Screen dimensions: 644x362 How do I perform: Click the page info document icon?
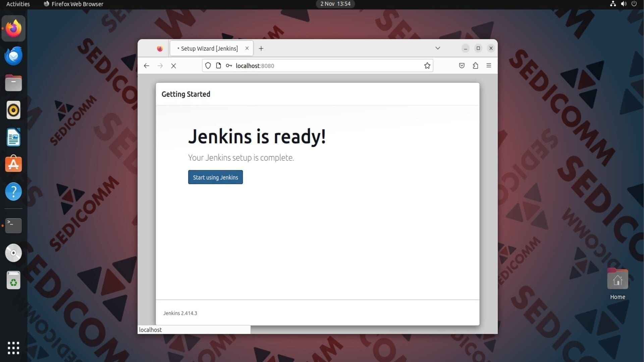pyautogui.click(x=218, y=66)
